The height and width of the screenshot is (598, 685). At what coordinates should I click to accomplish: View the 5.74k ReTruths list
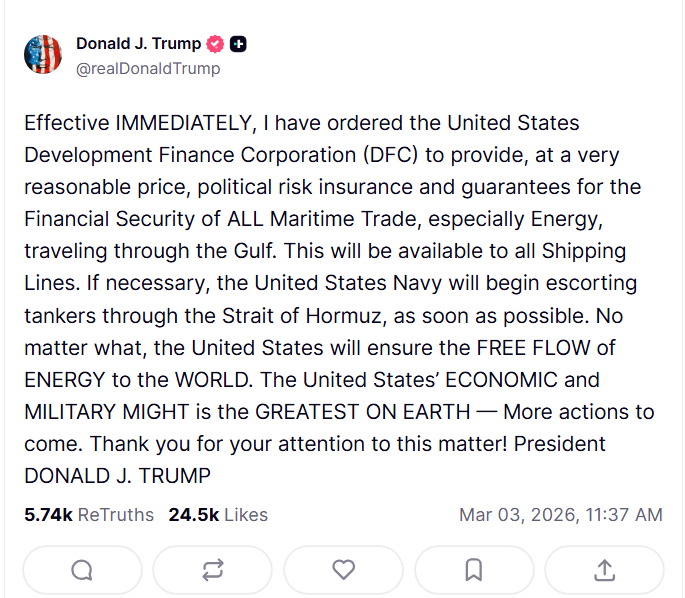(89, 515)
